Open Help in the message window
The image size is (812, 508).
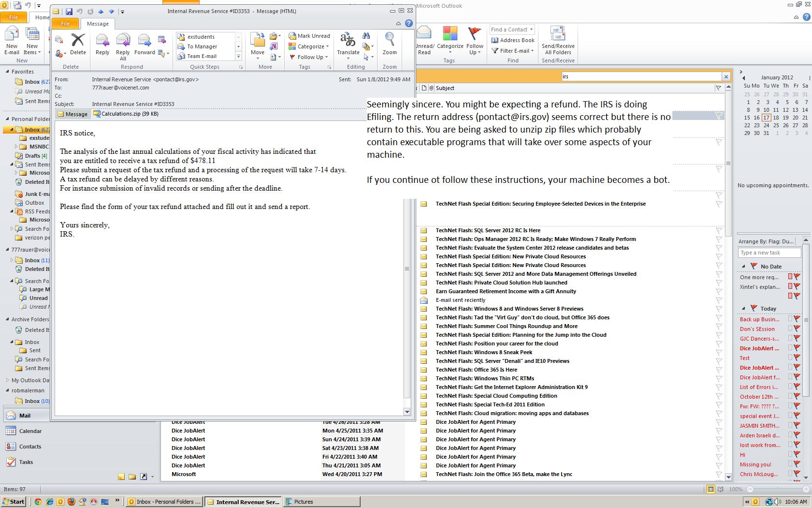point(409,23)
